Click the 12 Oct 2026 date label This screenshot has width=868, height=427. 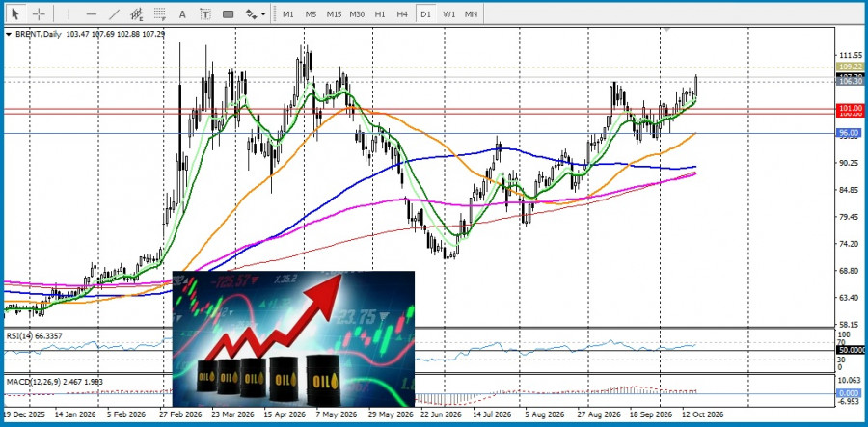coord(702,414)
